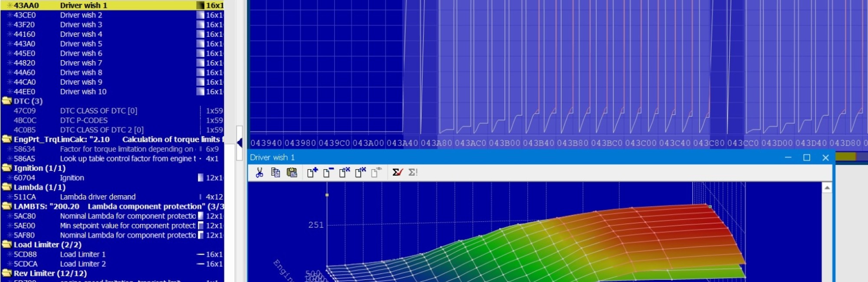Collapse the Ignition (1/1) folder
This screenshot has width=868, height=282.
[x=7, y=168]
